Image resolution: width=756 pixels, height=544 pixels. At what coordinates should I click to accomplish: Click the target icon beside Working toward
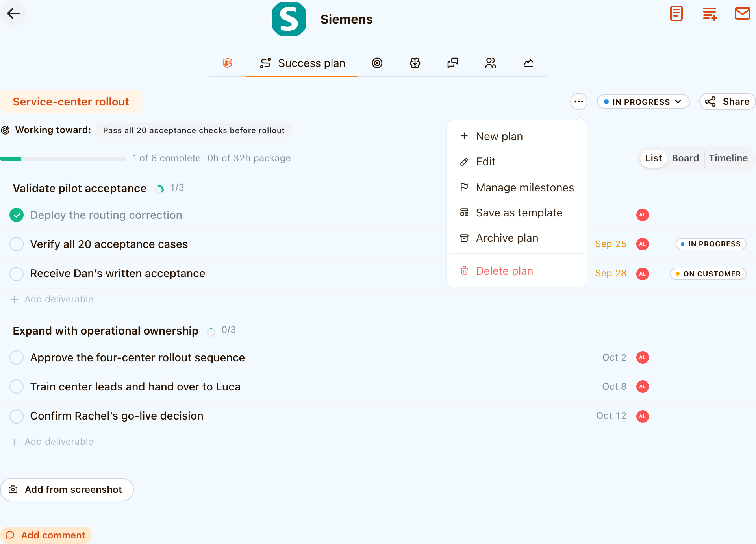pyautogui.click(x=6, y=130)
